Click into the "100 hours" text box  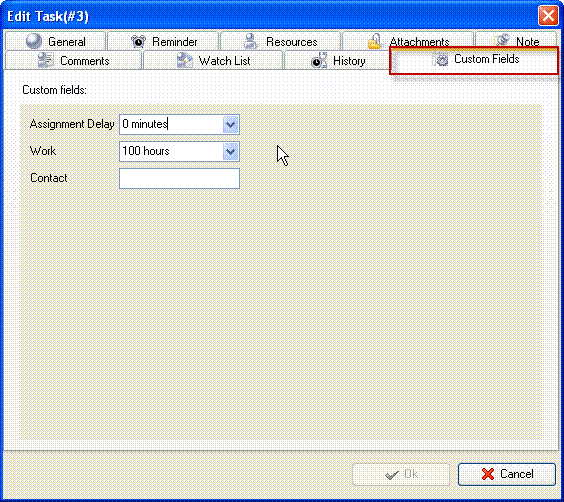(x=171, y=151)
